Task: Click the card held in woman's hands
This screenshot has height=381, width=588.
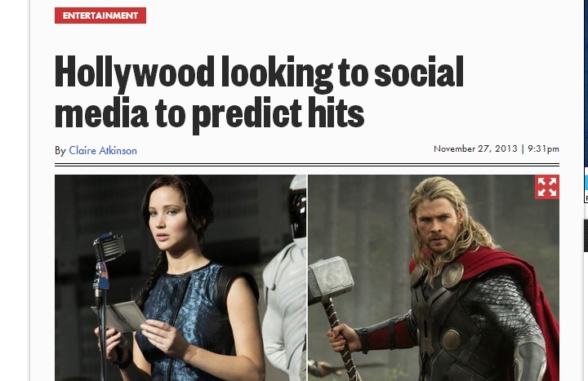Action: coord(120,317)
